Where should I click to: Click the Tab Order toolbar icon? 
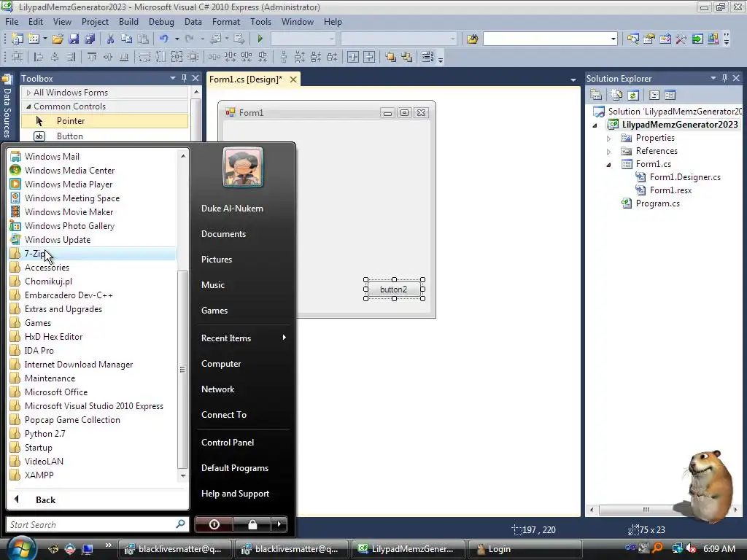pos(427,57)
